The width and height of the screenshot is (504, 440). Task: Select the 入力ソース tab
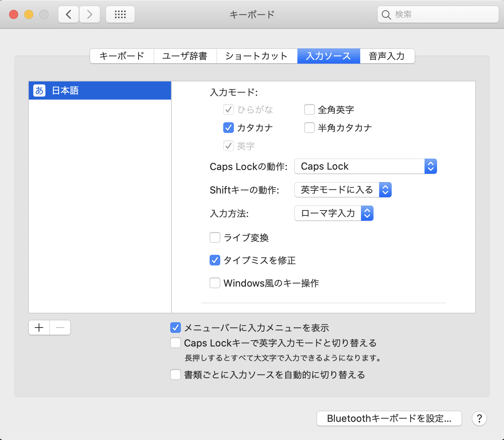(328, 56)
